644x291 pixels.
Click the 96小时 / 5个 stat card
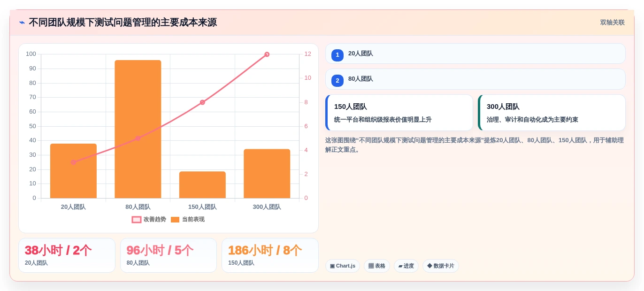click(169, 255)
